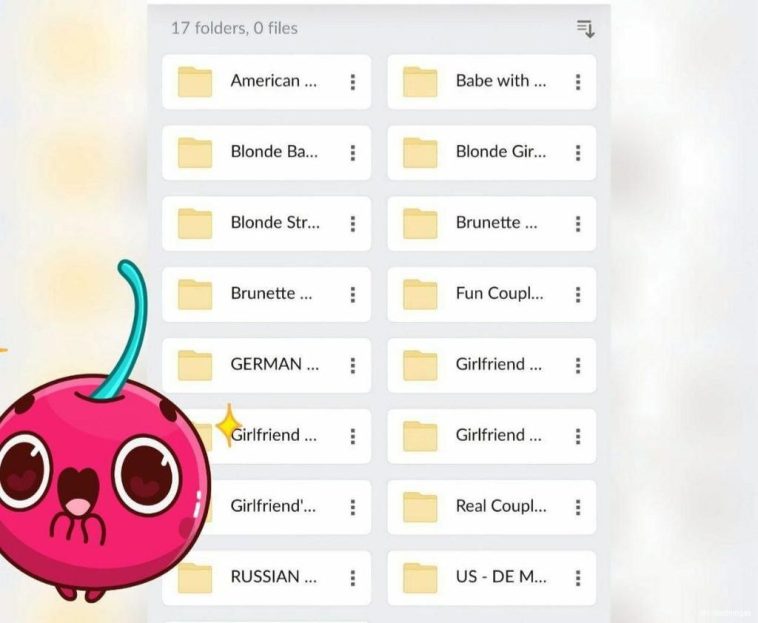This screenshot has height=623, width=758.
Task: Select the GERMAN folder name
Action: click(x=274, y=365)
